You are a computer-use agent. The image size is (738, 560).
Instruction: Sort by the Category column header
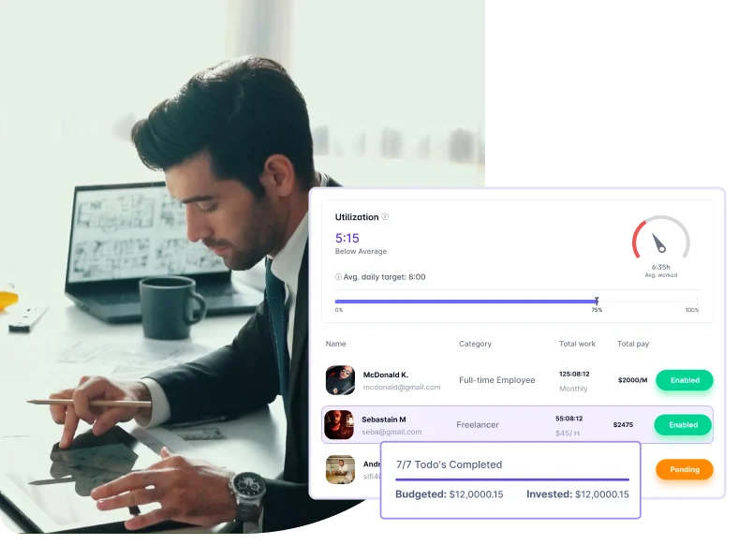[475, 344]
